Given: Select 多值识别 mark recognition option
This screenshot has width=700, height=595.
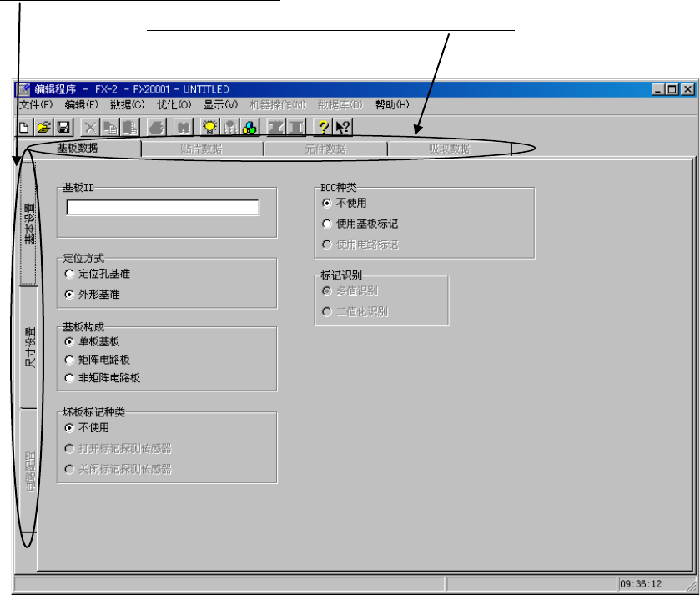Looking at the screenshot, I should point(327,291).
